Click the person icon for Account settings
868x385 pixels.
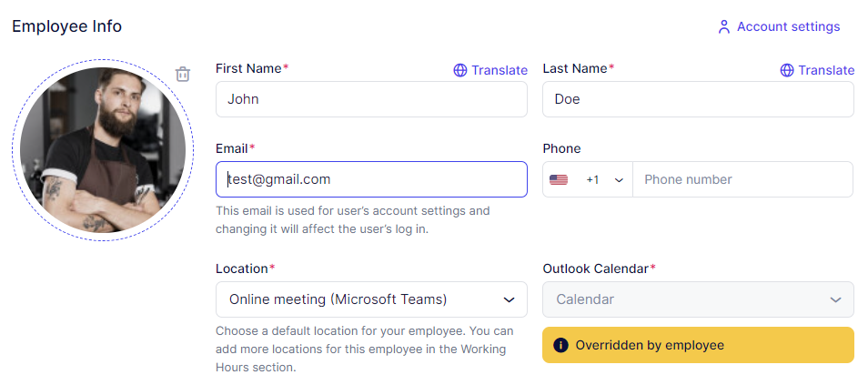[724, 27]
